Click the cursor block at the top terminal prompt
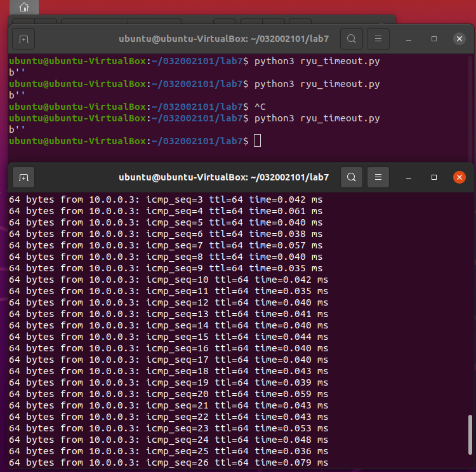This screenshot has width=476, height=472. pyautogui.click(x=257, y=141)
